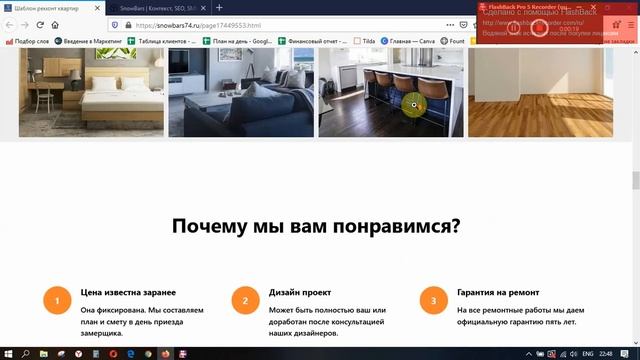Screen dimensions: 640x360
Task: Switch to Firefox in the taskbar
Action: pyautogui.click(x=165, y=354)
